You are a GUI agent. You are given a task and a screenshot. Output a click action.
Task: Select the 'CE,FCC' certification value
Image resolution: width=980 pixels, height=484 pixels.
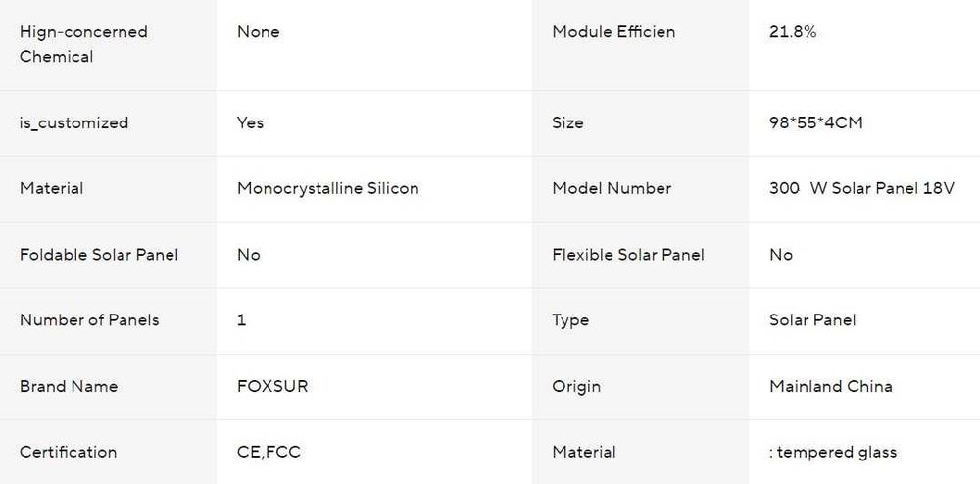269,452
